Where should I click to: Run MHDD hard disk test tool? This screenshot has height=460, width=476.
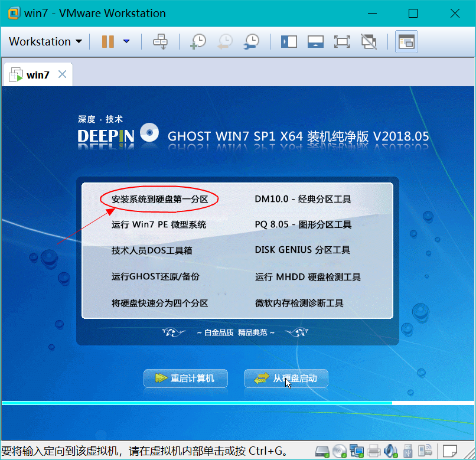click(x=308, y=277)
